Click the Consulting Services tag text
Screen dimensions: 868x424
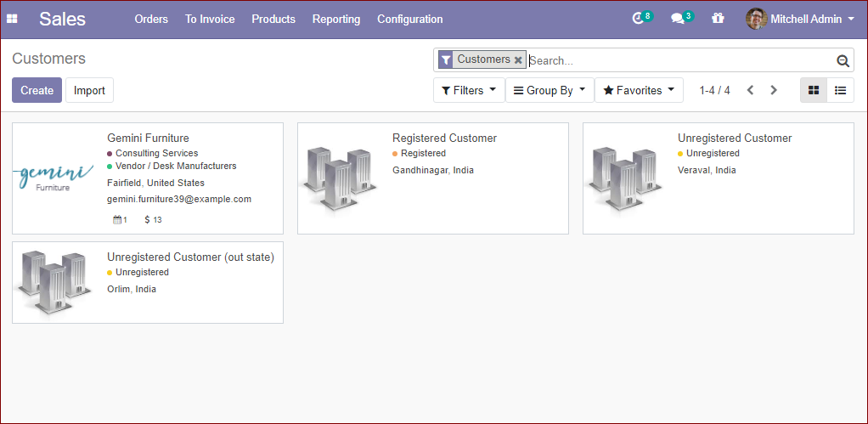(156, 153)
